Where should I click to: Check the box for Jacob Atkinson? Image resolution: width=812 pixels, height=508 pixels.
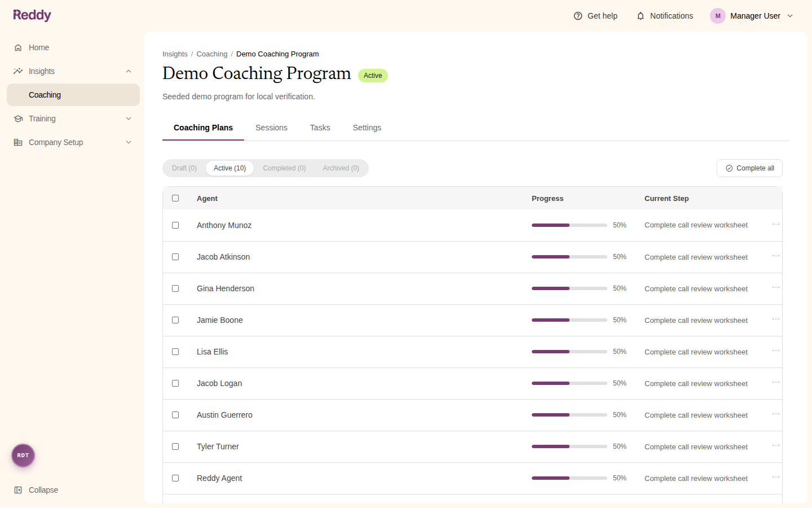point(175,257)
